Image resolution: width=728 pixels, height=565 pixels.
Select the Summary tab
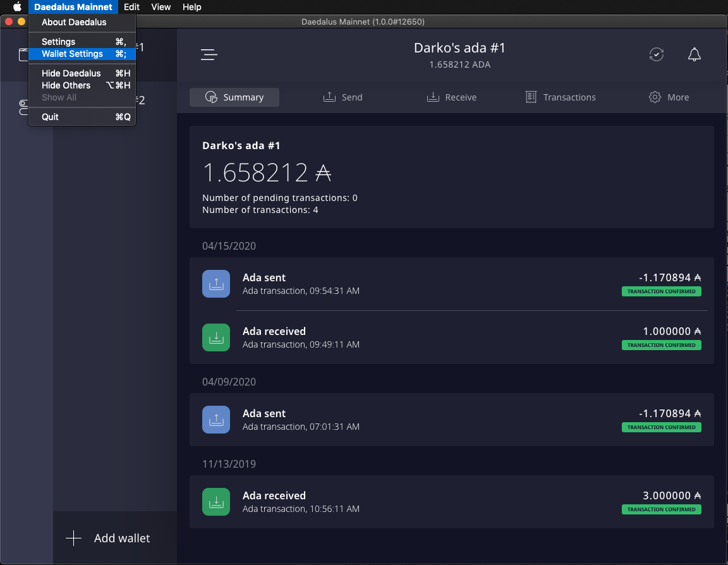[x=234, y=97]
